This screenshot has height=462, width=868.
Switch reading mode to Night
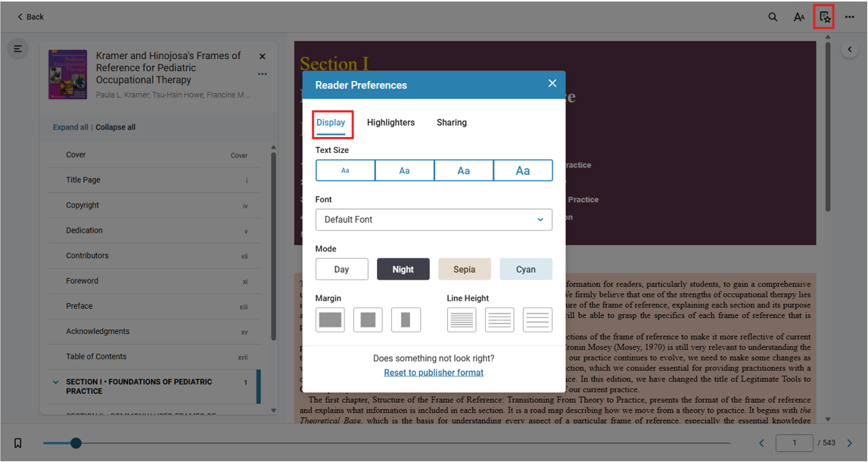click(x=403, y=269)
